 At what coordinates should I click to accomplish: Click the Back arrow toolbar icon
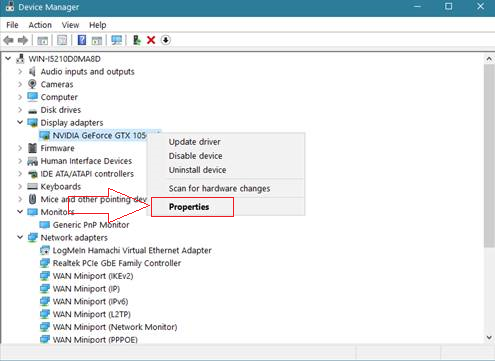click(8, 40)
